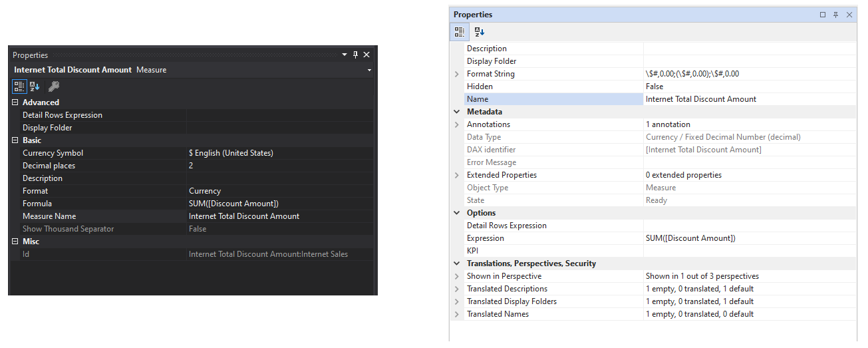Expand the Format String property
Screen dimensions: 868x348
coord(457,74)
